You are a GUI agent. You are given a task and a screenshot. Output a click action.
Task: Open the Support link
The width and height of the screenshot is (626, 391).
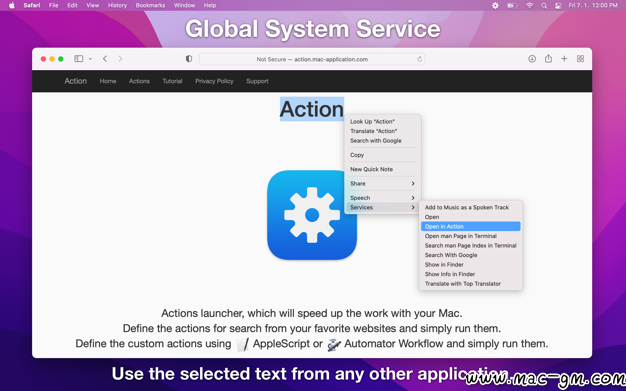pos(257,81)
